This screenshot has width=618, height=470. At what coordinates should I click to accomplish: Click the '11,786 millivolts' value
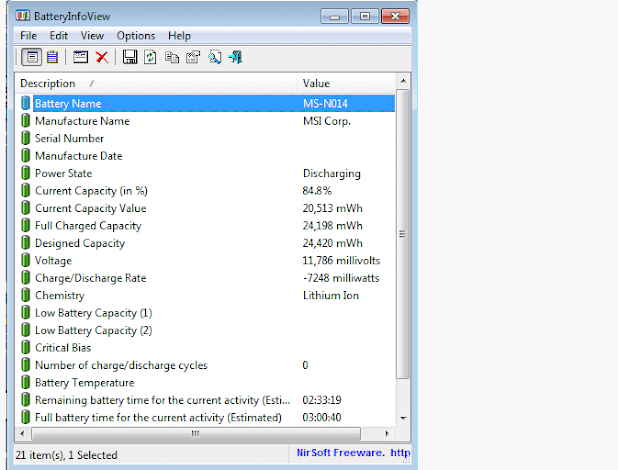coord(341,260)
